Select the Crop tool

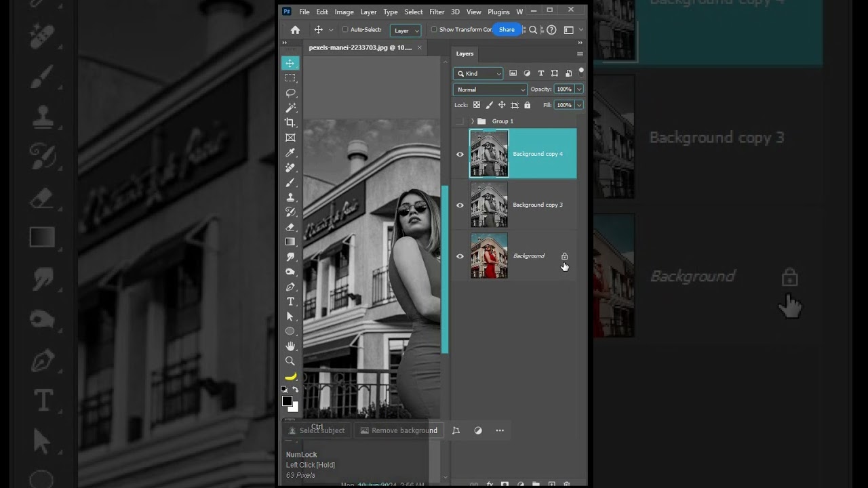click(290, 123)
